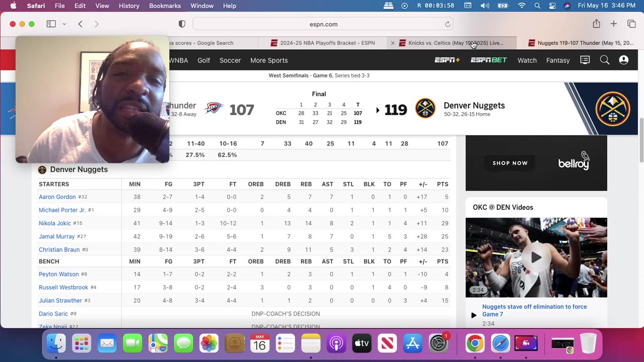Open Christian Braun player page
644x362 pixels.
(x=59, y=249)
